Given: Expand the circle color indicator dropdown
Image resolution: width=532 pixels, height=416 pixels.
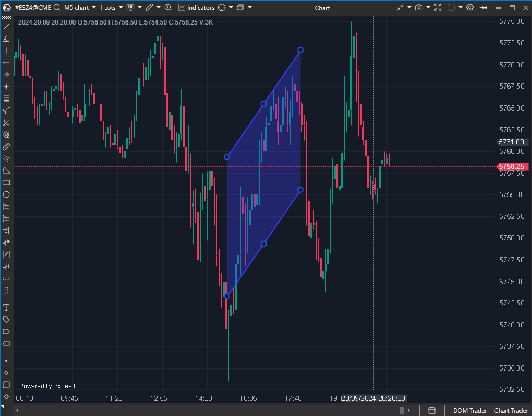Looking at the screenshot, I should [x=461, y=7].
